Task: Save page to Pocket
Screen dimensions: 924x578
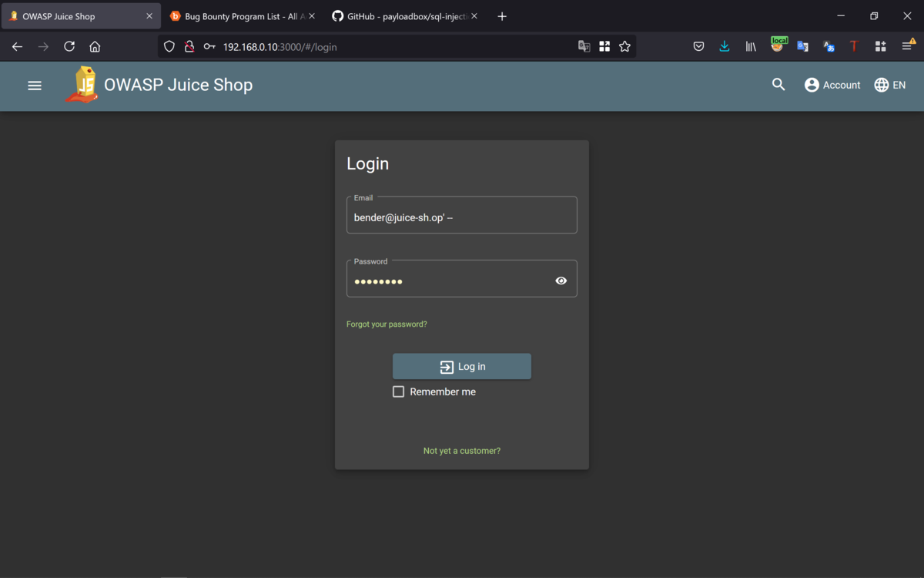Action: click(x=698, y=46)
